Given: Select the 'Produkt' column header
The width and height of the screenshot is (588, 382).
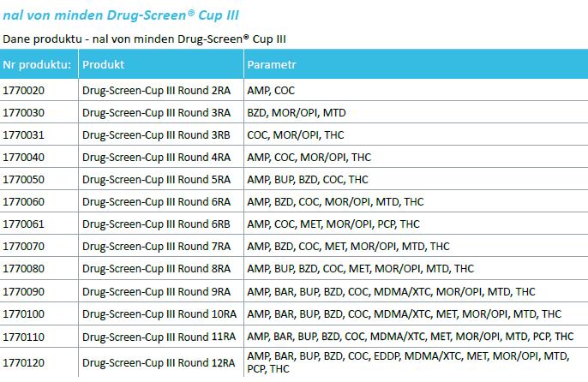Looking at the screenshot, I should tap(103, 64).
